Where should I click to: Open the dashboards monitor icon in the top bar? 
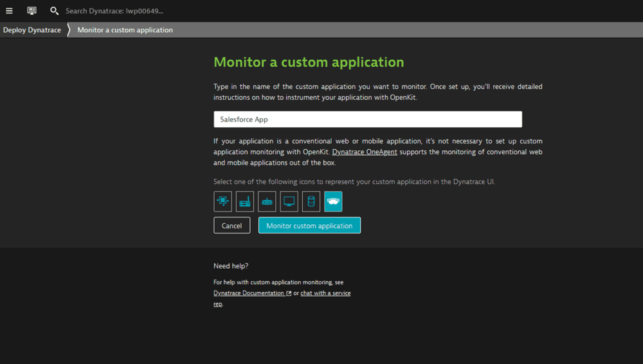tap(32, 11)
